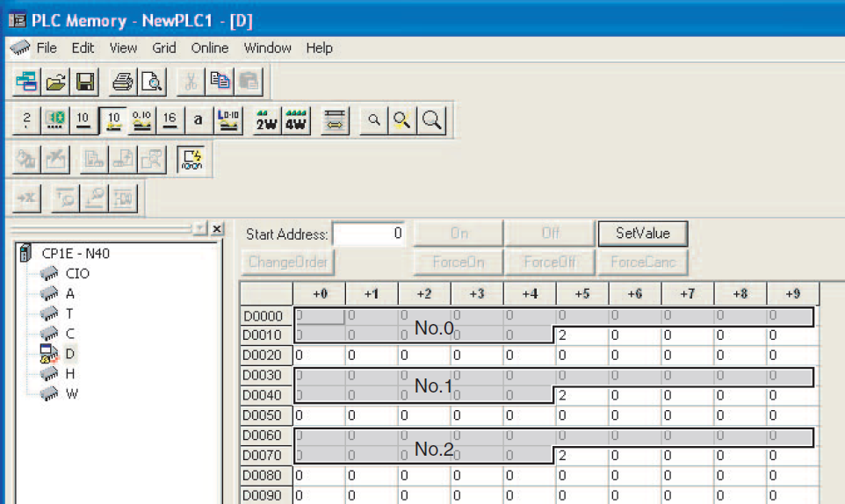Viewport: 845px width, 504px height.
Task: Click the magnifier Zoom icon
Action: tap(431, 120)
